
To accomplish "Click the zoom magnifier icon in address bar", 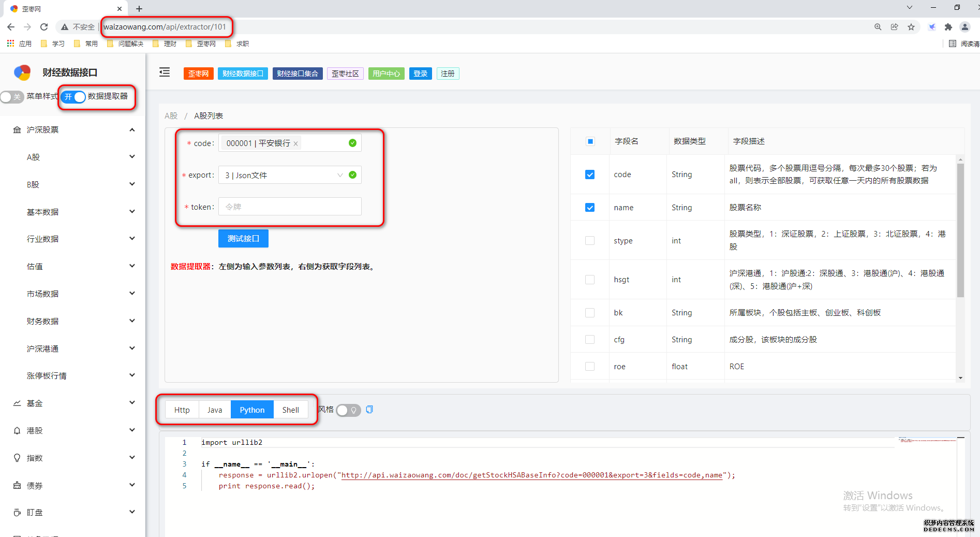I will (878, 27).
